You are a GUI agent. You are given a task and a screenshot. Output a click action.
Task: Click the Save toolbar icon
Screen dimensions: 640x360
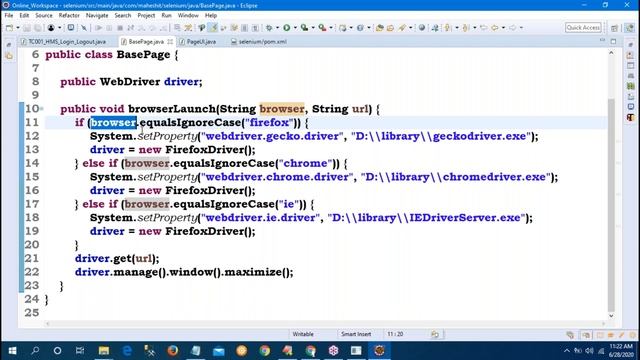[x=27, y=28]
